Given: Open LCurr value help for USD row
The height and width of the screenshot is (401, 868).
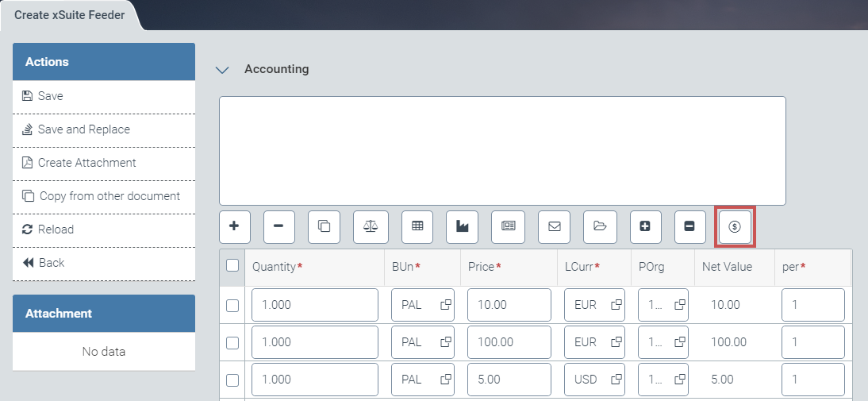Looking at the screenshot, I should [616, 380].
